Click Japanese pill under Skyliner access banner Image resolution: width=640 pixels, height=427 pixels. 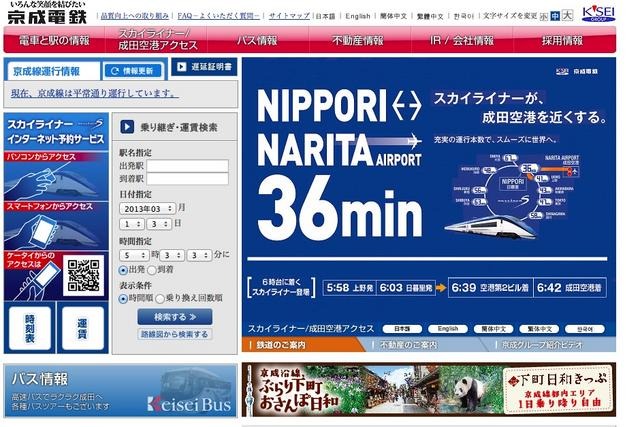(402, 329)
